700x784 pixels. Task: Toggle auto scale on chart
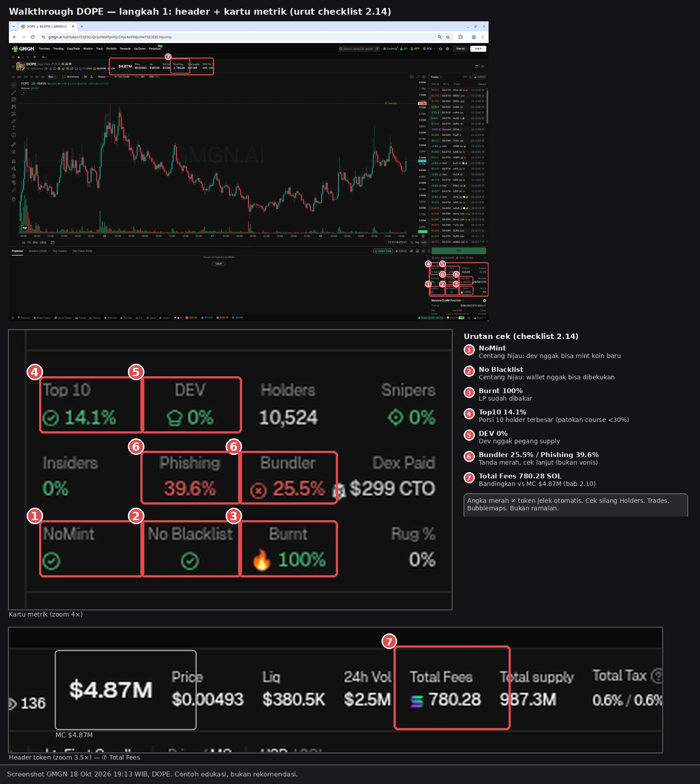coord(424,243)
